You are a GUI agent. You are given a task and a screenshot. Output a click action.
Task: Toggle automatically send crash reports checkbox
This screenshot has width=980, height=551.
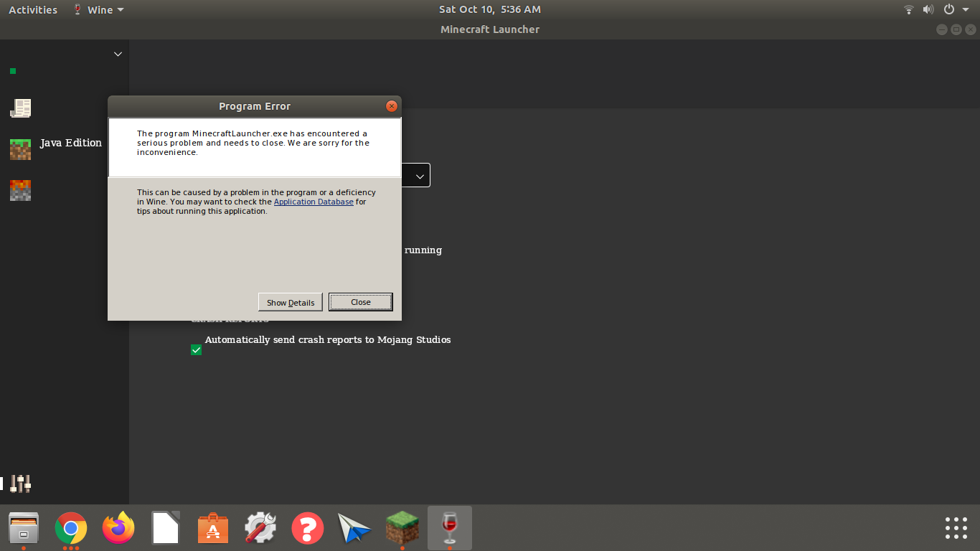[196, 349]
